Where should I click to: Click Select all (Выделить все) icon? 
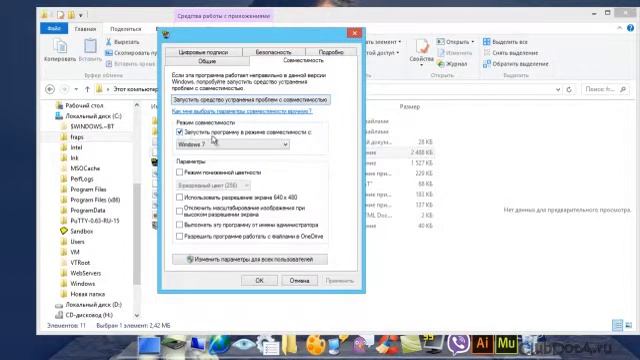click(x=487, y=42)
